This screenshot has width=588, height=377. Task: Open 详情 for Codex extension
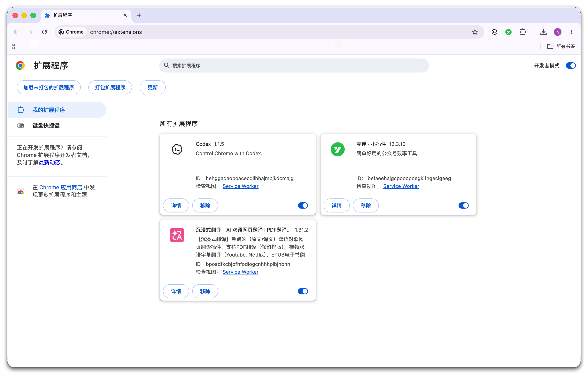[x=176, y=205]
